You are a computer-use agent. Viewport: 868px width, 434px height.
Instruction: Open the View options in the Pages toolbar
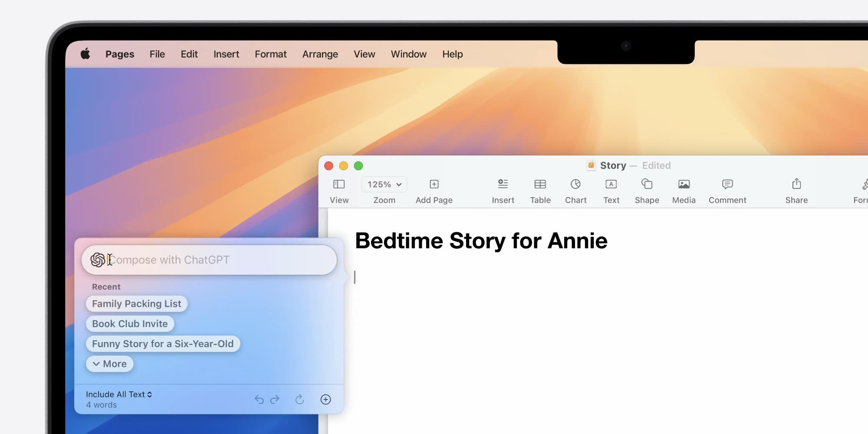339,190
